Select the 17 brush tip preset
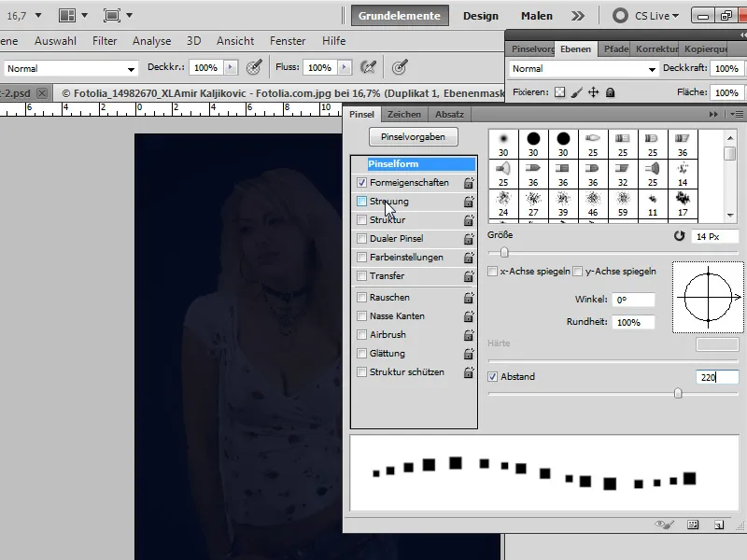Image resolution: width=747 pixels, height=560 pixels. click(683, 204)
